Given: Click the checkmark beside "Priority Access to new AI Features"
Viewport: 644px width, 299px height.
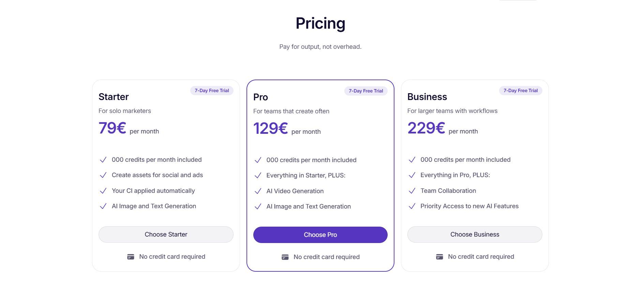Looking at the screenshot, I should point(412,206).
